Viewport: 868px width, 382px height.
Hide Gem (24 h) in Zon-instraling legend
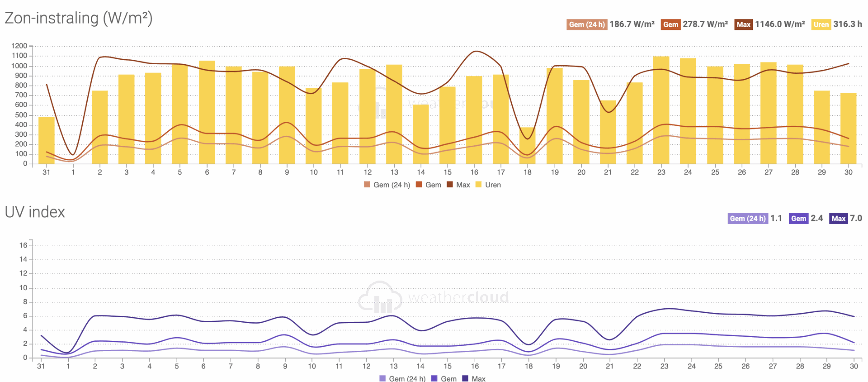point(391,185)
